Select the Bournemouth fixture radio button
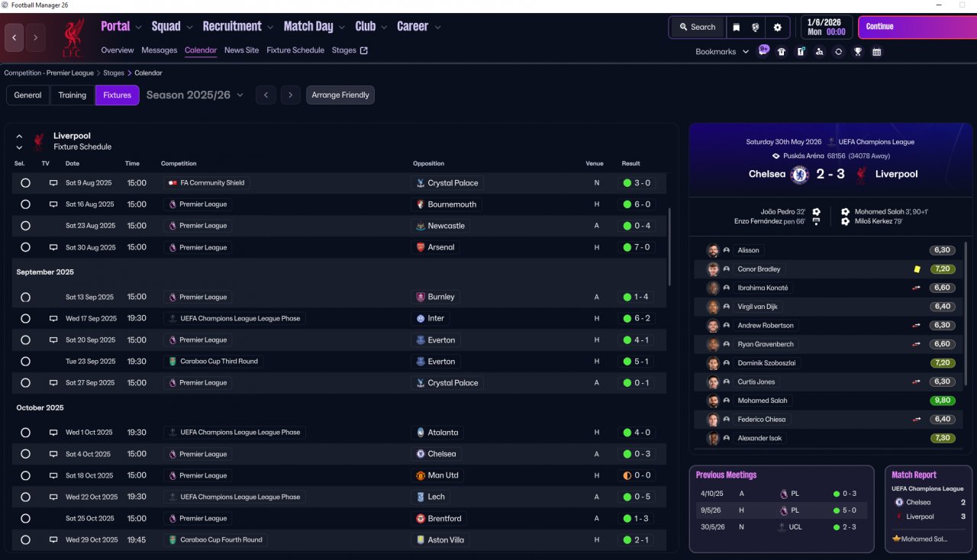Image resolution: width=977 pixels, height=560 pixels. coord(25,204)
